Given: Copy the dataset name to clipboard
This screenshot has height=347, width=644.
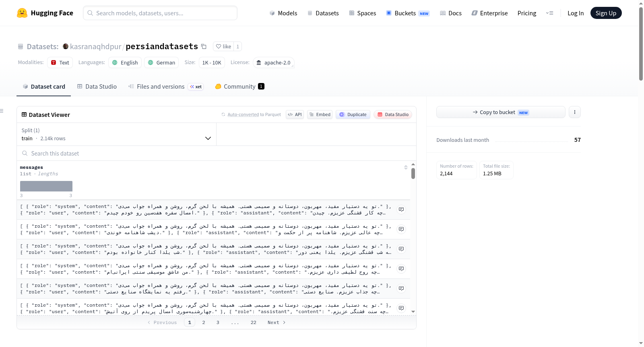Looking at the screenshot, I should [x=204, y=46].
